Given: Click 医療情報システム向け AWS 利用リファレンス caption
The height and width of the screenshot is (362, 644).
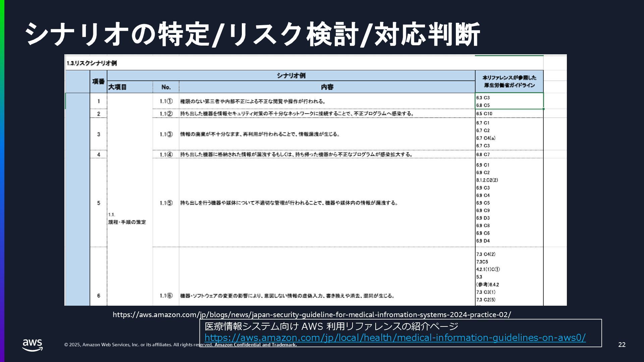Looking at the screenshot, I should tap(331, 326).
